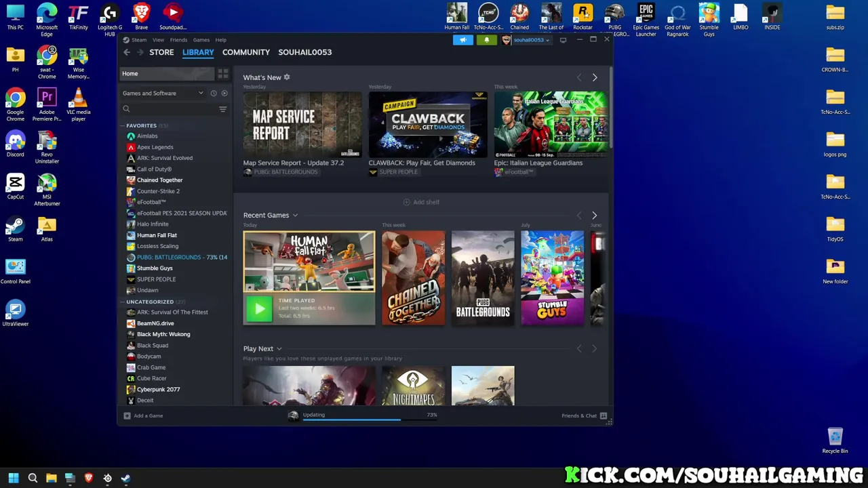Open Windows Start menu
This screenshot has height=488, width=868.
[14, 479]
